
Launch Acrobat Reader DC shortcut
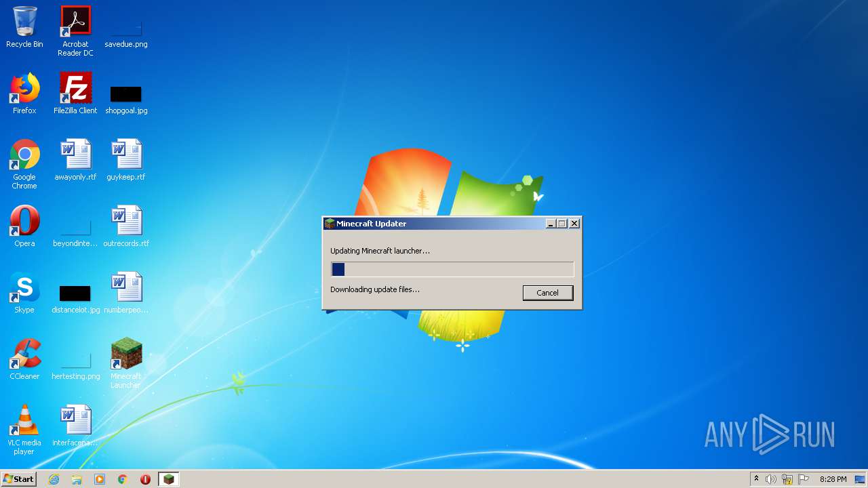[x=75, y=31]
